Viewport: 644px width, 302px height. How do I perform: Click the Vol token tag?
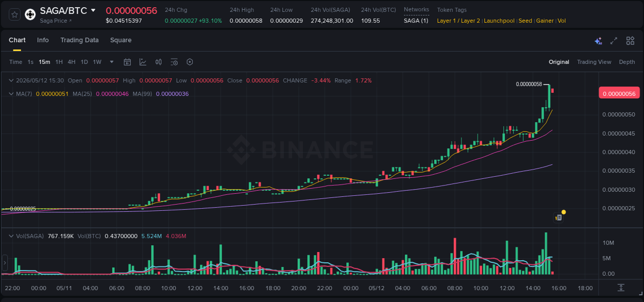[x=562, y=21]
